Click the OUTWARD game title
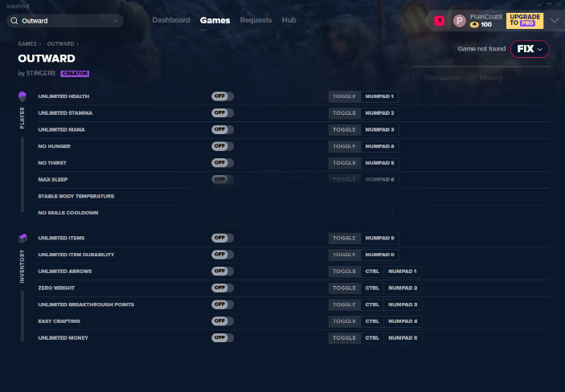 (x=47, y=59)
